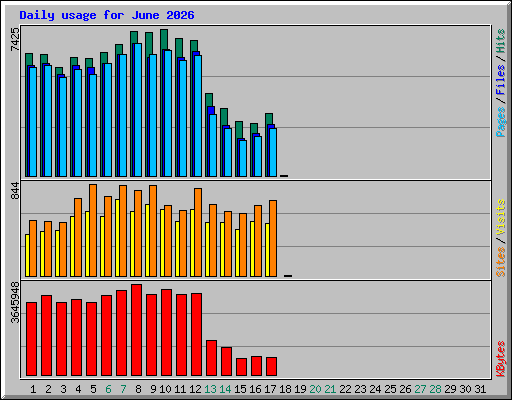
Task: Click day 4 on the x-axis
Action: [x=78, y=389]
